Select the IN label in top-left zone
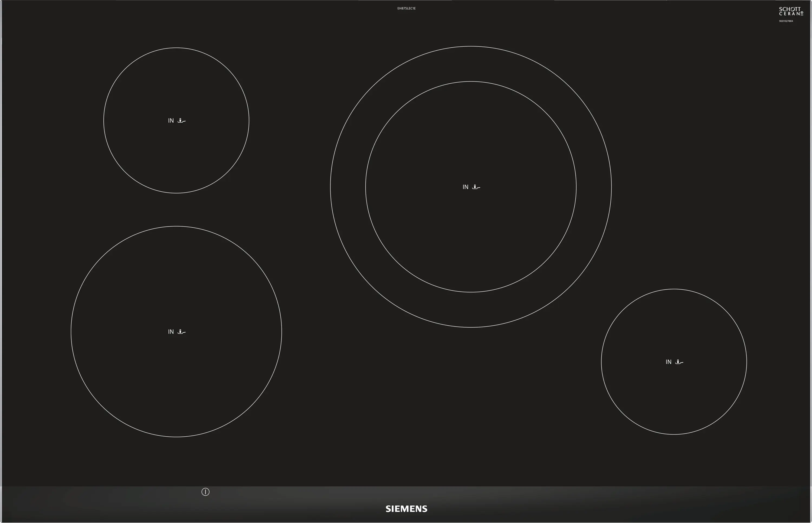812x523 pixels. [x=171, y=120]
